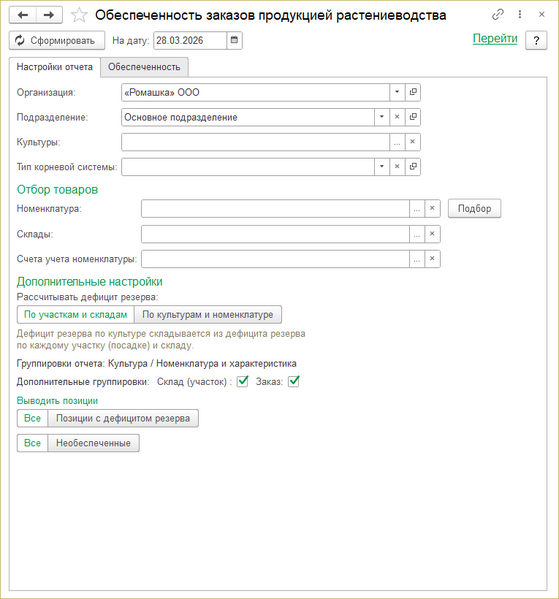Switch to the Настройки отчета tab

point(55,67)
